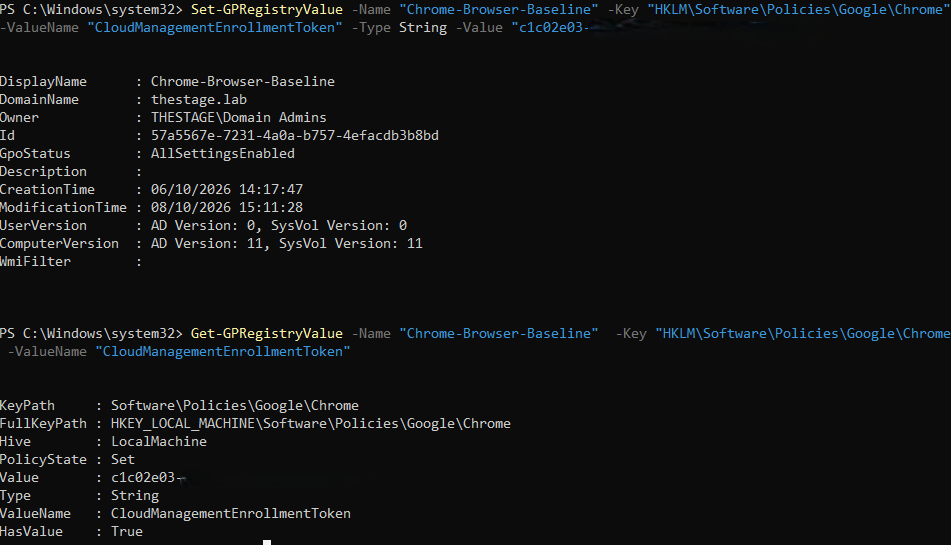The height and width of the screenshot is (545, 951).
Task: Click the blinking cursor at the prompt
Action: click(x=267, y=542)
